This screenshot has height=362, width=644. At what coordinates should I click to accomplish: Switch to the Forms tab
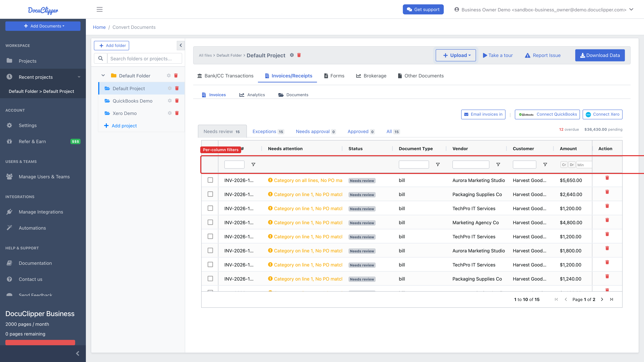coord(334,76)
